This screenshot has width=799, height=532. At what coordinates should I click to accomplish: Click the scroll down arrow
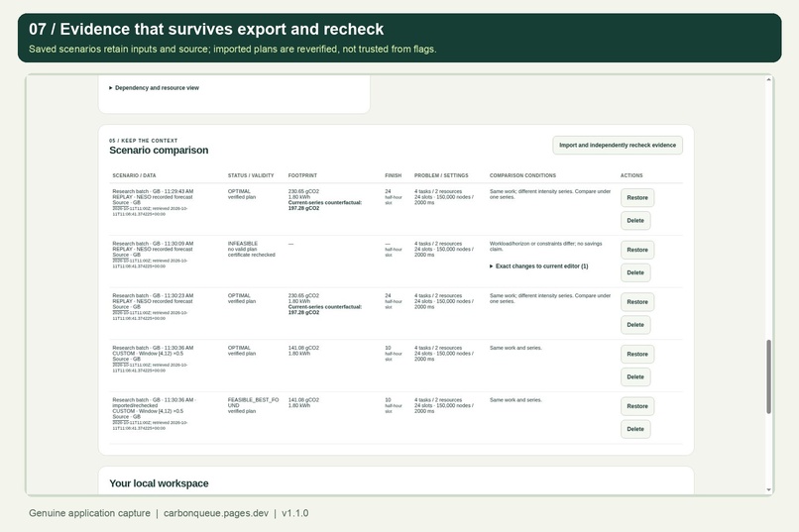click(768, 489)
